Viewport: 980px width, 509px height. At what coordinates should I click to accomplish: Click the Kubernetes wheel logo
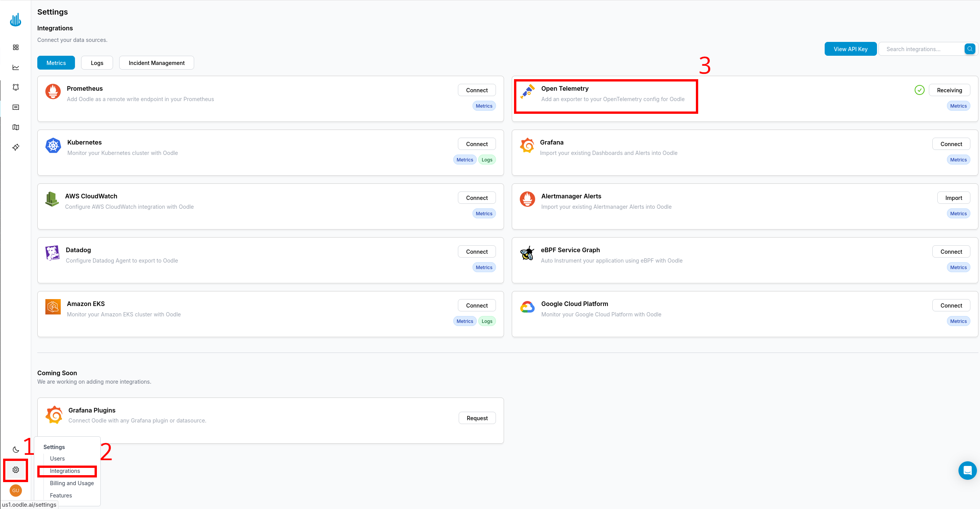tap(53, 145)
